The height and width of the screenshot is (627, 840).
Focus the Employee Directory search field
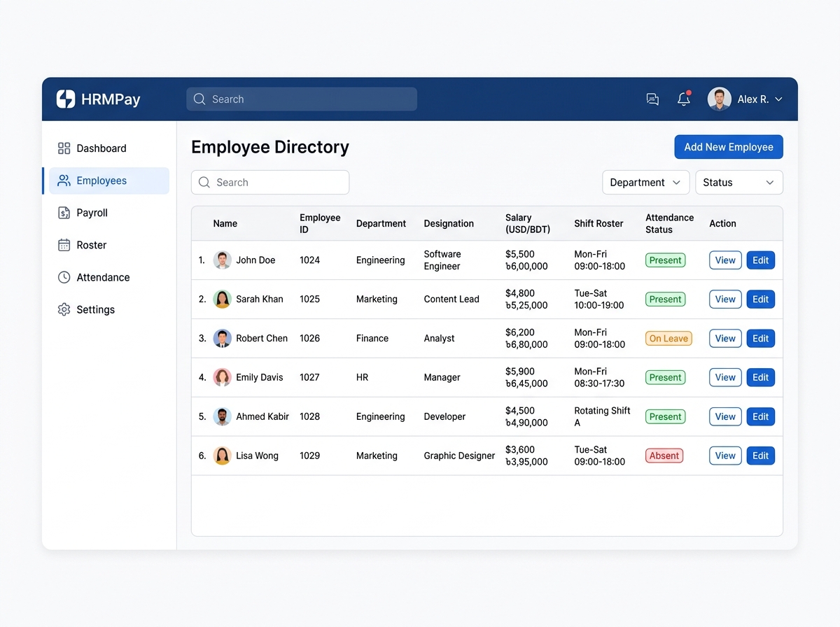[270, 183]
